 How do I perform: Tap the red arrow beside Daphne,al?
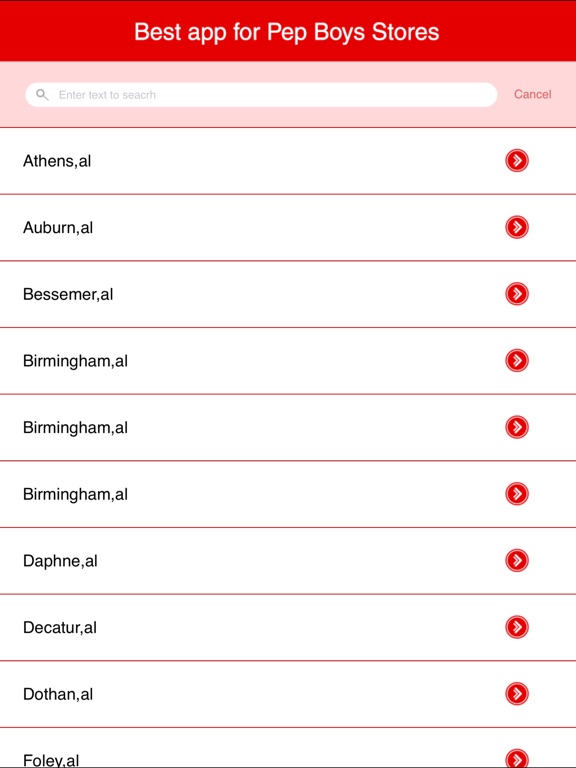517,560
